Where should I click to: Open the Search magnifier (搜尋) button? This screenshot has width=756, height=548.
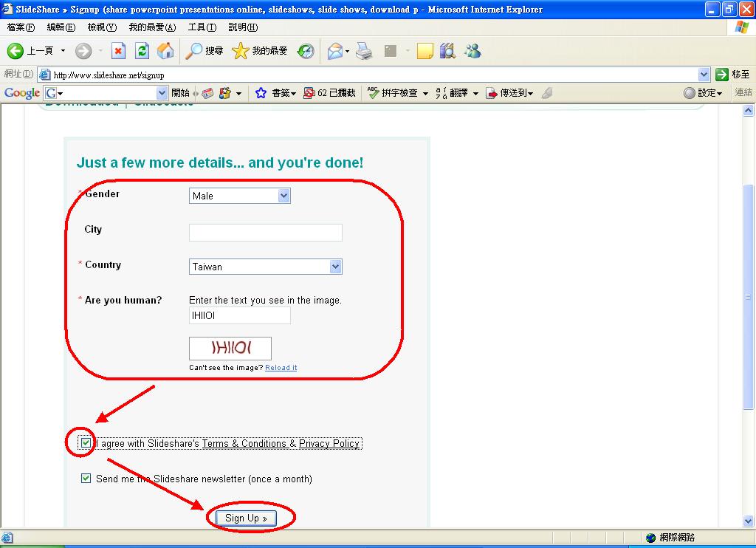205,51
